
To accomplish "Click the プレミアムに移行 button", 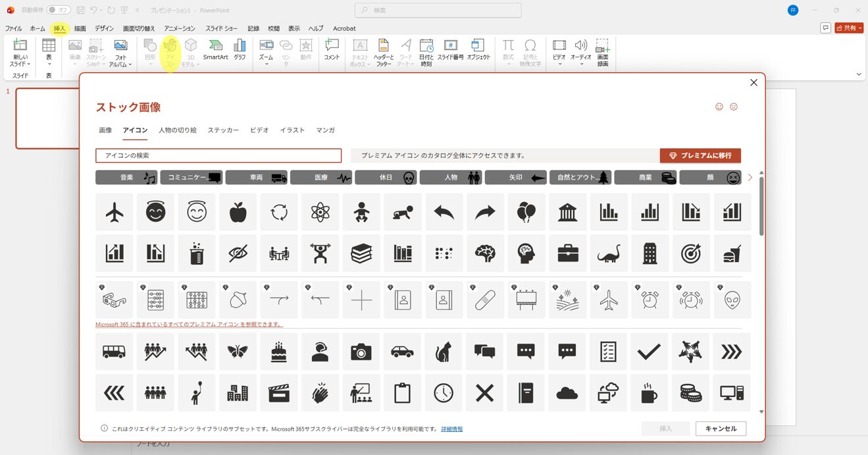I will [x=700, y=155].
